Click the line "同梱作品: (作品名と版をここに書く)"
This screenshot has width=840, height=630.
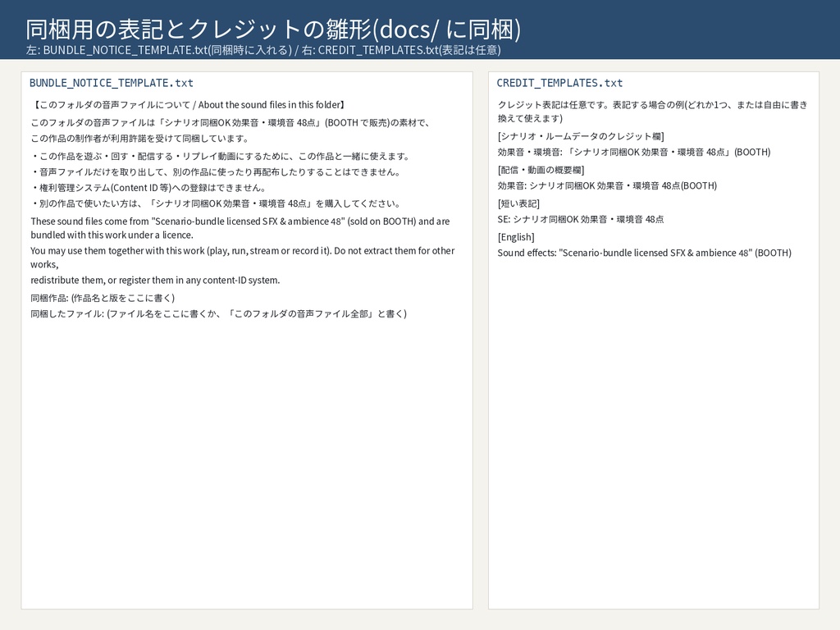click(103, 298)
